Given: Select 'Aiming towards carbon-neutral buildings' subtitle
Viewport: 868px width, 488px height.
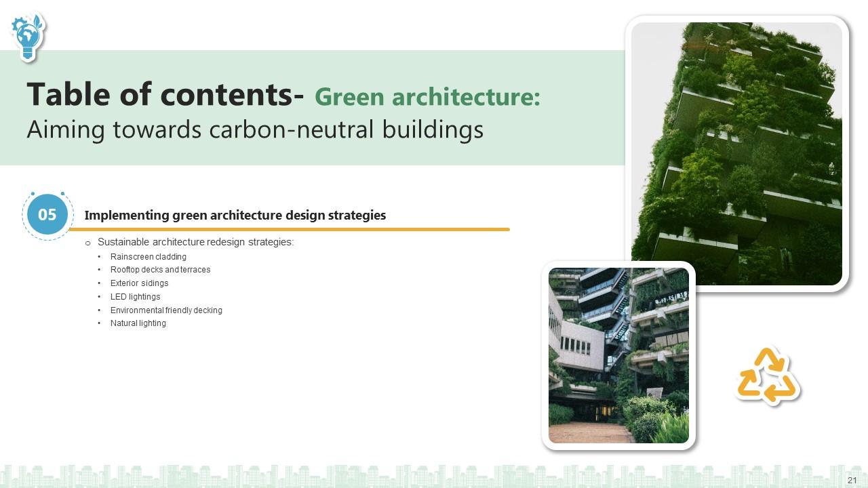Looking at the screenshot, I should click(x=255, y=129).
